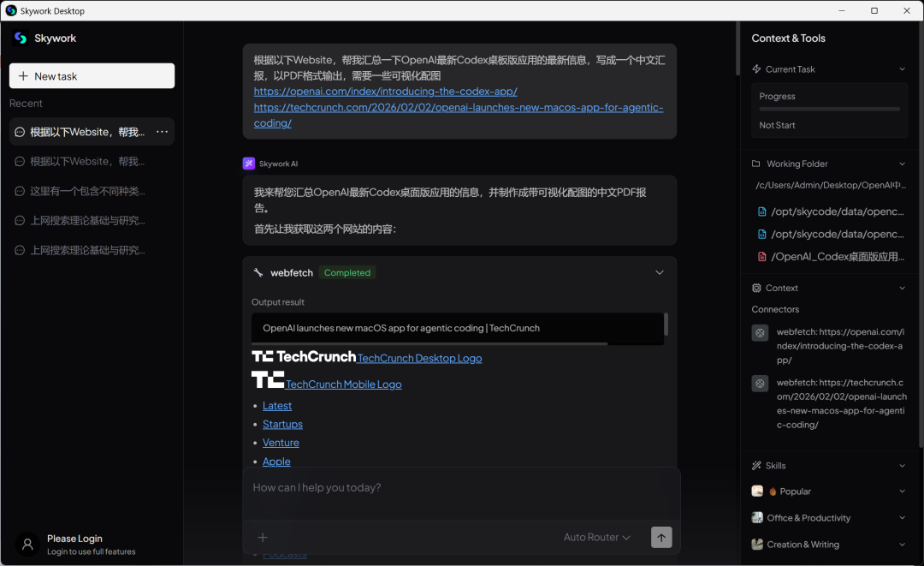Screen dimensions: 924x566
Task: Open the three-dots menu on active task
Action: pos(162,132)
